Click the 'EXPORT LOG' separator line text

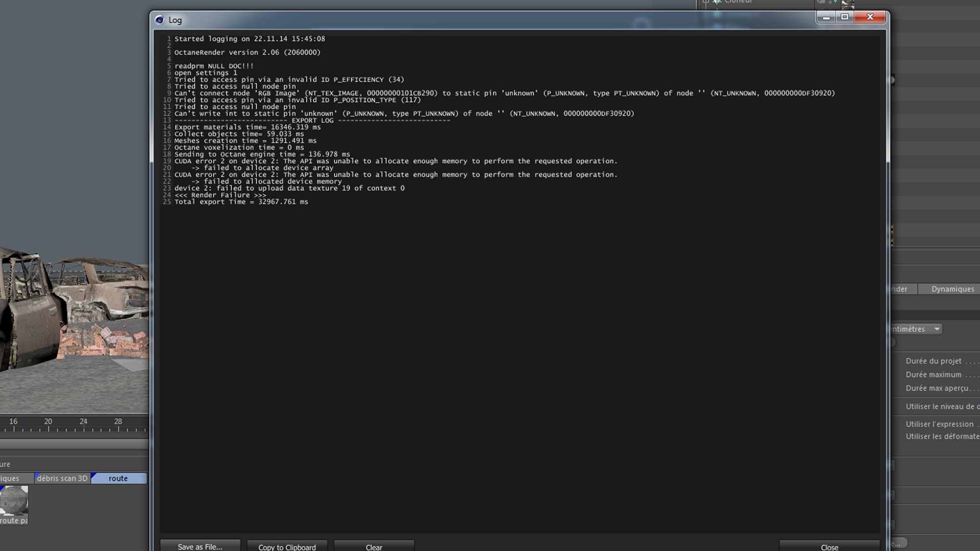pyautogui.click(x=312, y=120)
